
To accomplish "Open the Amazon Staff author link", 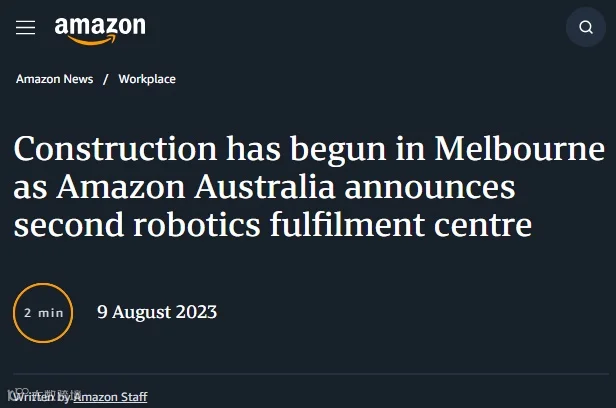I will [x=110, y=397].
